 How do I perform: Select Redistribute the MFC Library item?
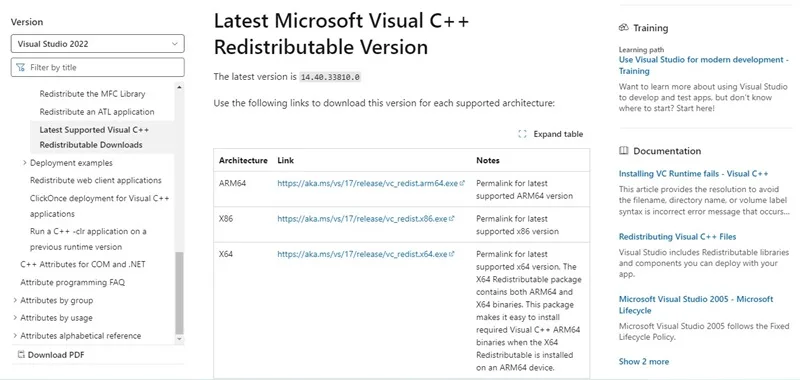92,94
